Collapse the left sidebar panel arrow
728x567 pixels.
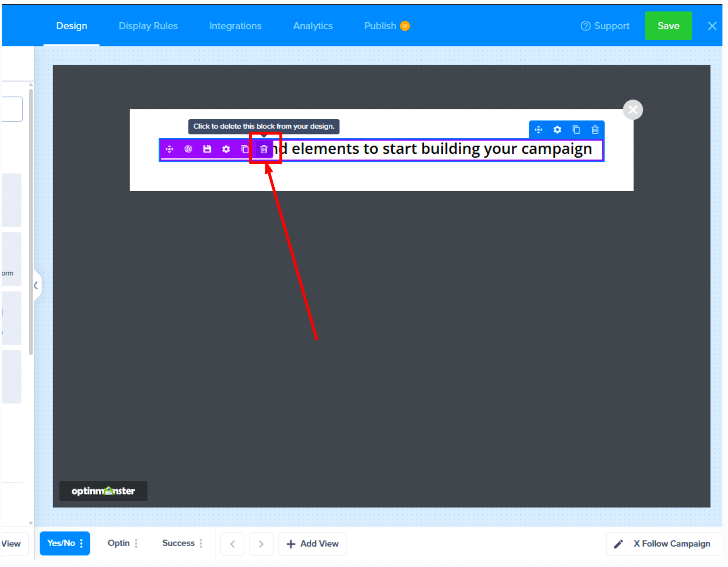coord(36,285)
